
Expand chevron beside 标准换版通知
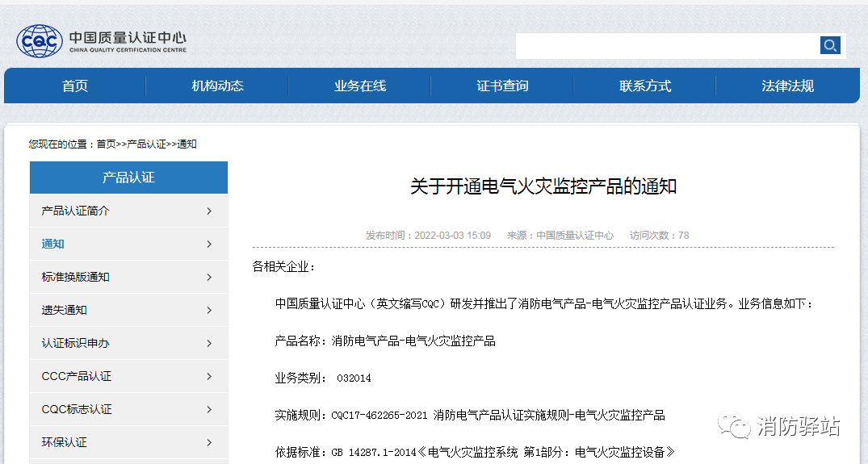point(209,278)
